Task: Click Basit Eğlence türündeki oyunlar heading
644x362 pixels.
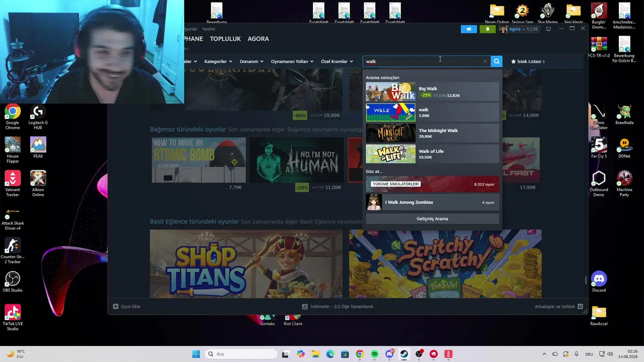Action: click(x=194, y=221)
